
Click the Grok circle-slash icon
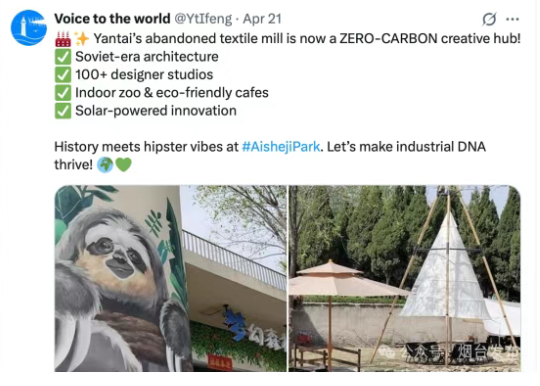pos(489,19)
